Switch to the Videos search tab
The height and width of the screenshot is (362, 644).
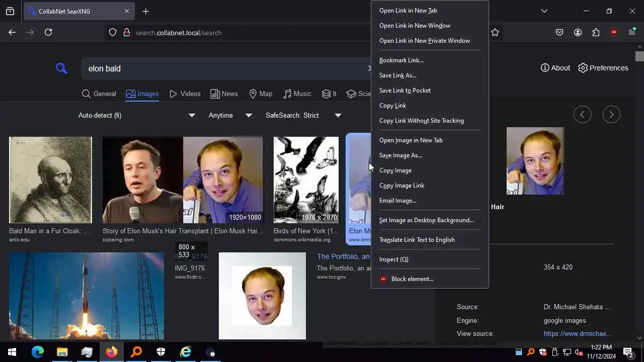tap(185, 94)
